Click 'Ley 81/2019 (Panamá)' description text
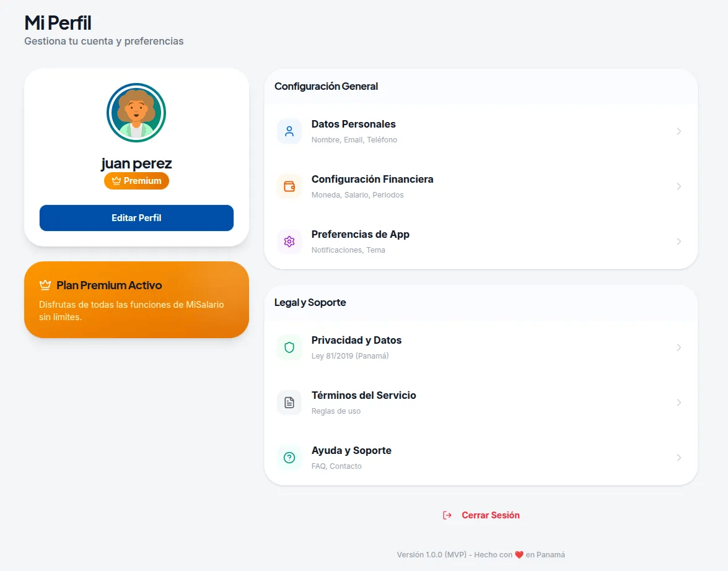 point(350,356)
